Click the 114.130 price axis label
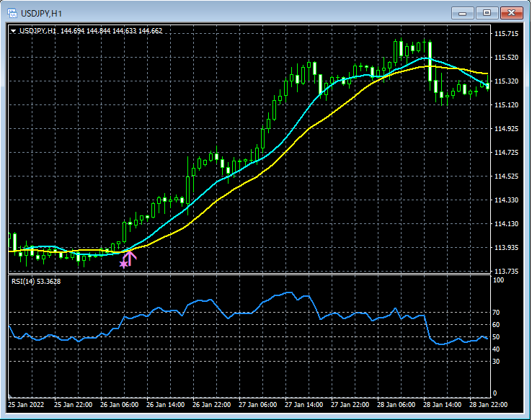Image resolution: width=532 pixels, height=420 pixels. (506, 223)
